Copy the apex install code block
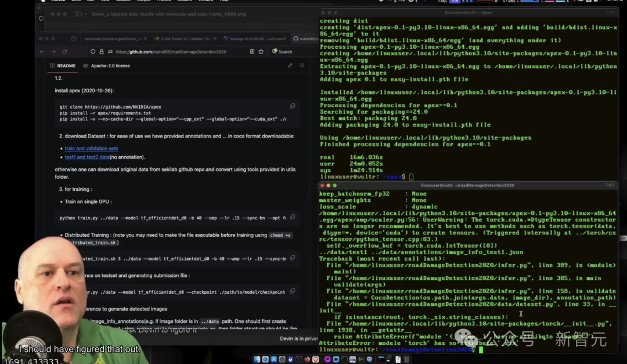The image size is (627, 364). click(292, 106)
